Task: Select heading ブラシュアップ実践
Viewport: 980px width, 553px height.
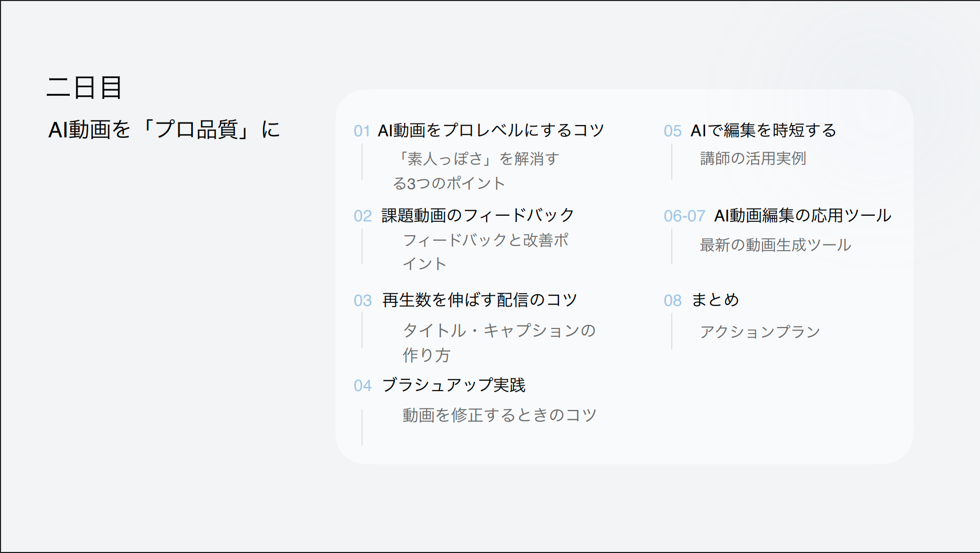Action: point(453,385)
